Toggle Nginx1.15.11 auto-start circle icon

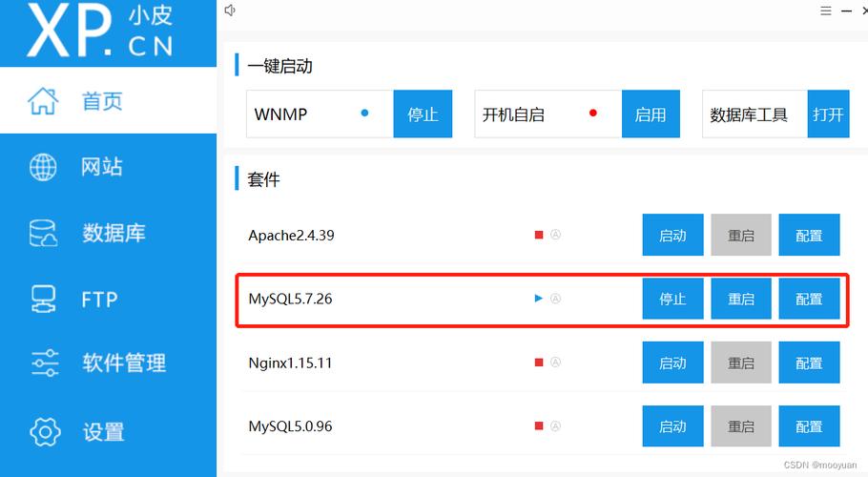pyautogui.click(x=555, y=363)
